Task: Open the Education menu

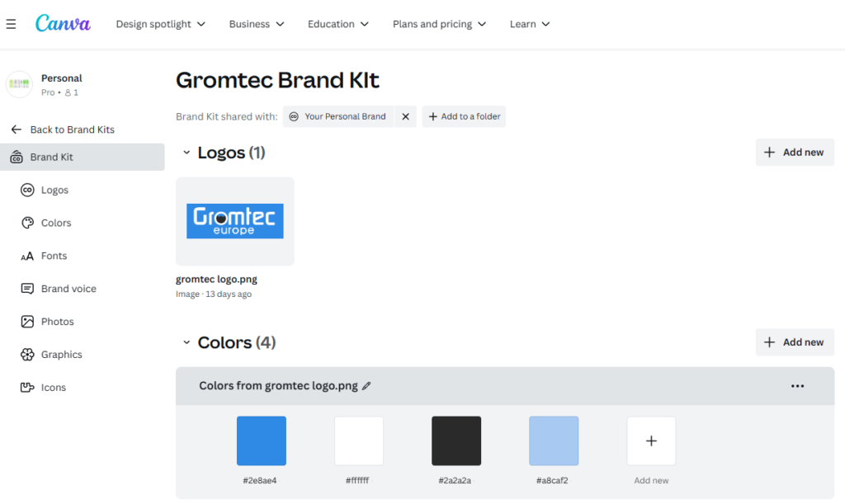Action: coord(338,24)
